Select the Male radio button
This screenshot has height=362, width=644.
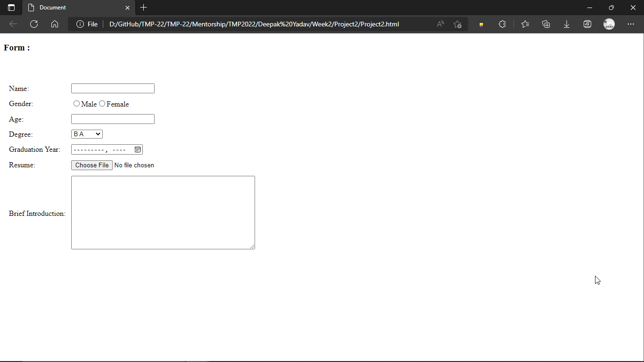[76, 104]
